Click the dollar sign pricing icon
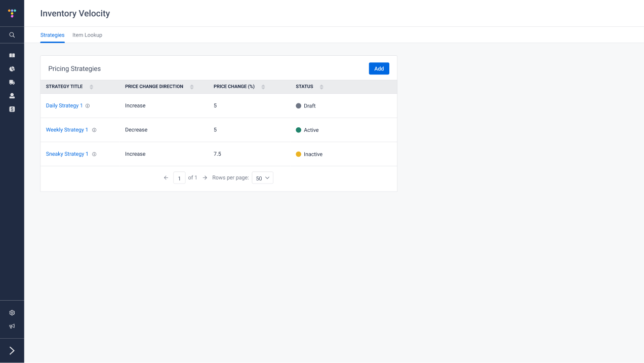644x363 pixels. point(12,109)
